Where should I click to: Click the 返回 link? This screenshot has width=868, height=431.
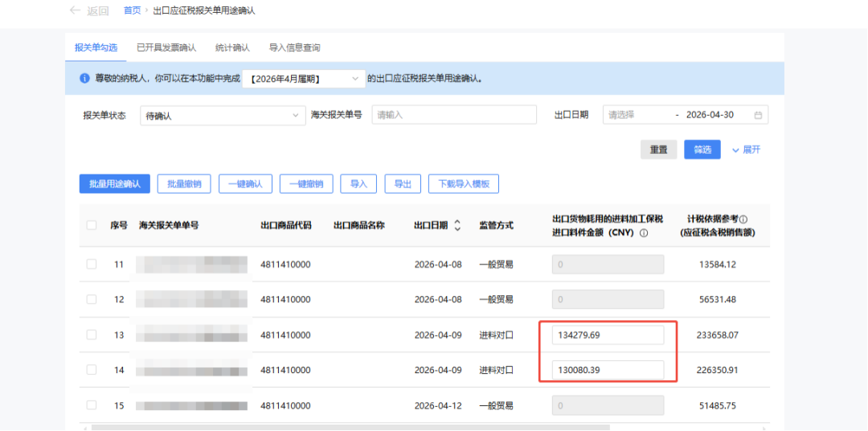tap(98, 11)
